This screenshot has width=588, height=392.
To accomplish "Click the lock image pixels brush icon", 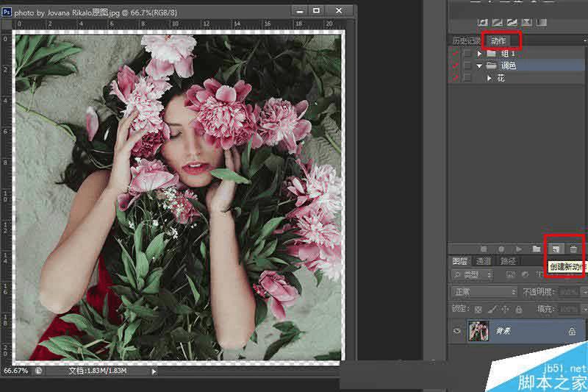I will click(x=491, y=310).
